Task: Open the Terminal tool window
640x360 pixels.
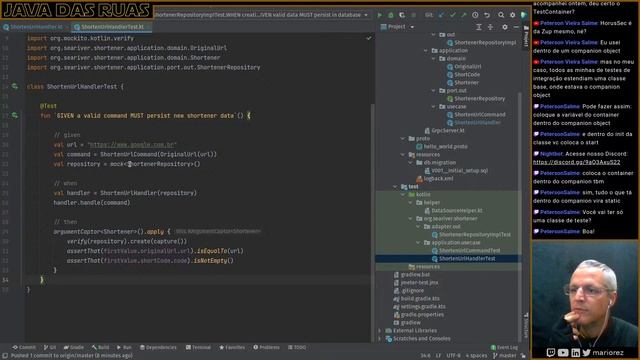Action: click(x=198, y=347)
